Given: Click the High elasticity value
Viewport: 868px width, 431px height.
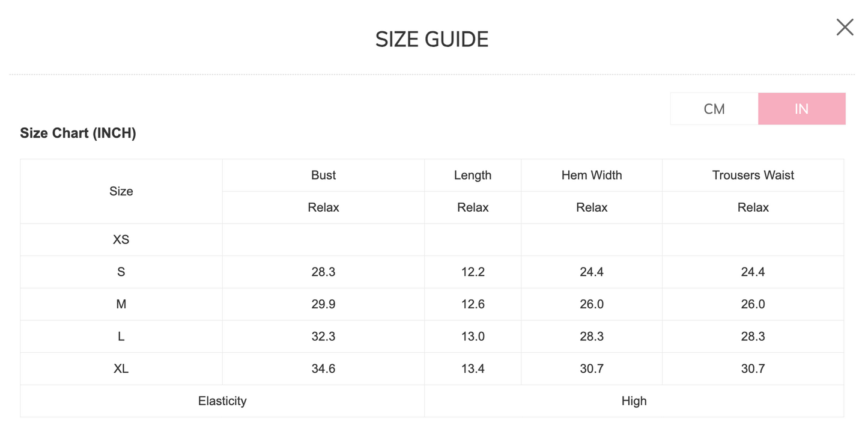Looking at the screenshot, I should tap(634, 401).
